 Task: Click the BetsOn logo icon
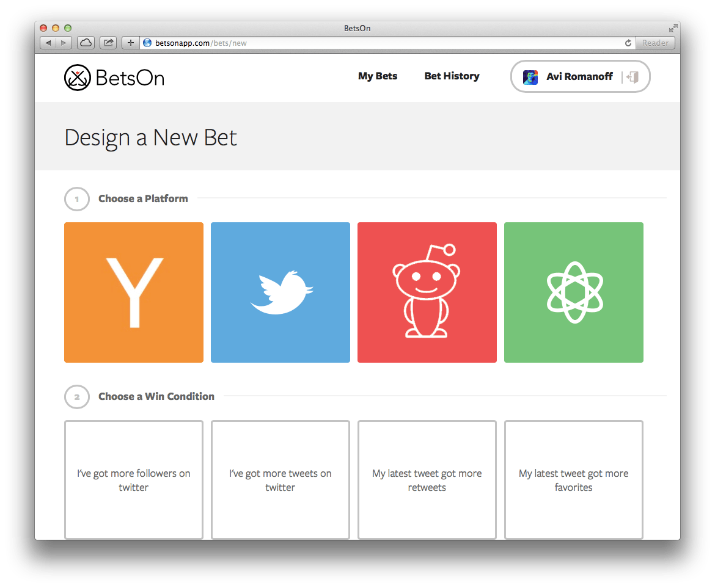pos(78,78)
